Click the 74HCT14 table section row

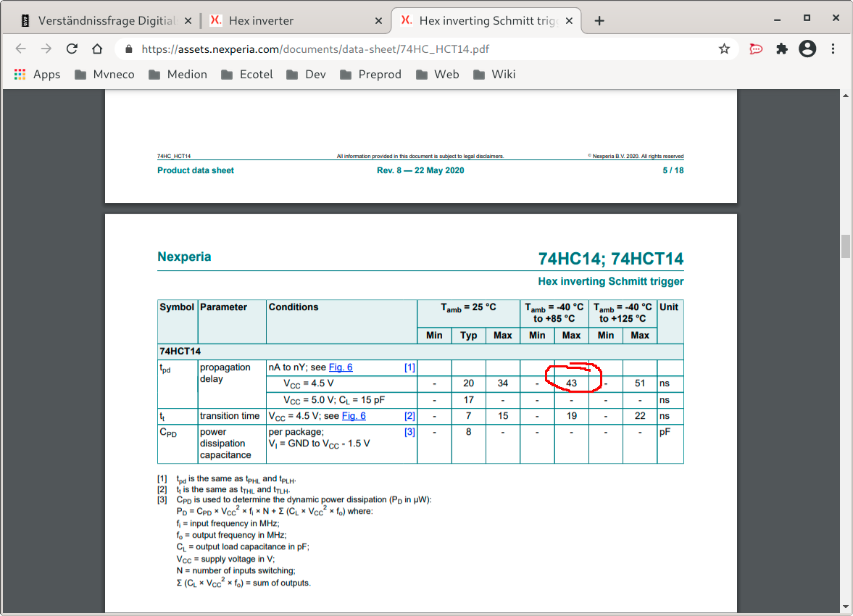click(420, 351)
